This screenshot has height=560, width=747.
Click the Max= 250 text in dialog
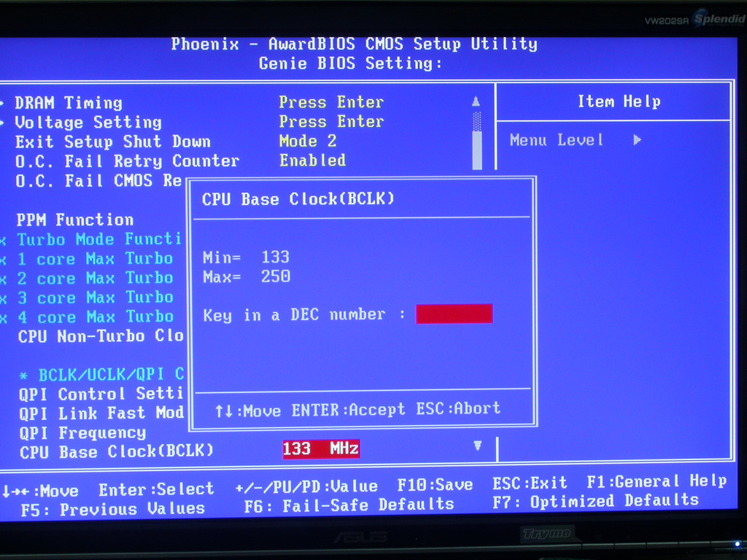[247, 276]
